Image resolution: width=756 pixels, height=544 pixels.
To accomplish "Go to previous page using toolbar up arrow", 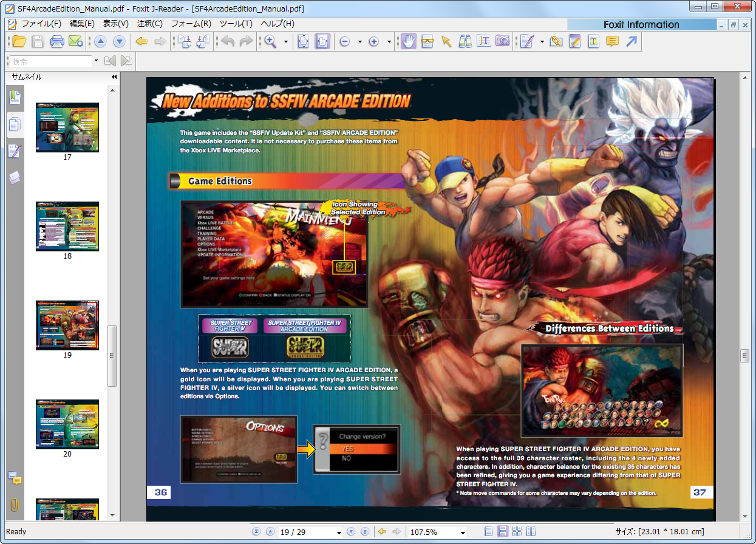I will tap(100, 41).
